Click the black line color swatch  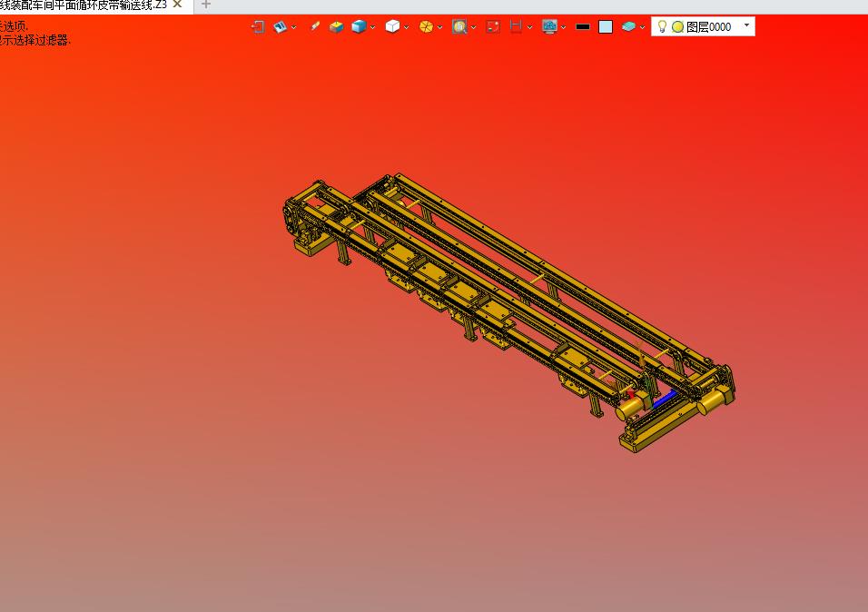pos(582,26)
